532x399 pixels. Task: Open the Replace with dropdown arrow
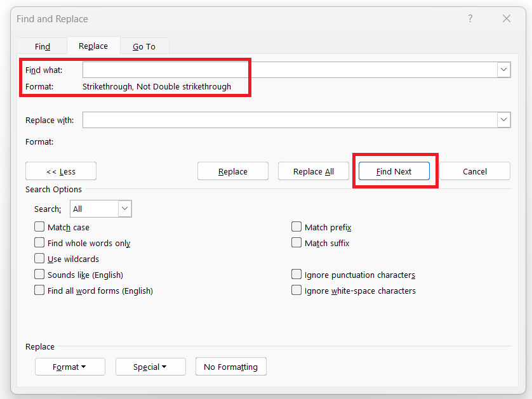coord(504,120)
